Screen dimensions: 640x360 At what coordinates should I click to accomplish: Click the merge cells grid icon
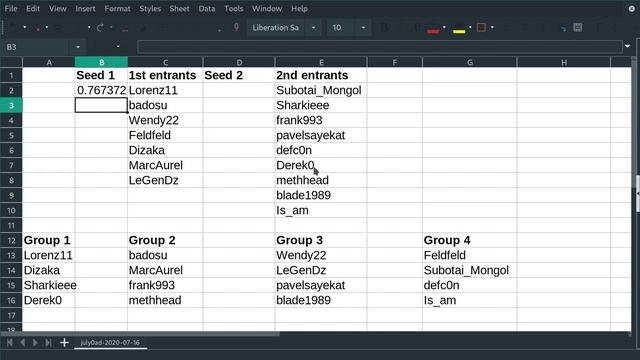[578, 28]
